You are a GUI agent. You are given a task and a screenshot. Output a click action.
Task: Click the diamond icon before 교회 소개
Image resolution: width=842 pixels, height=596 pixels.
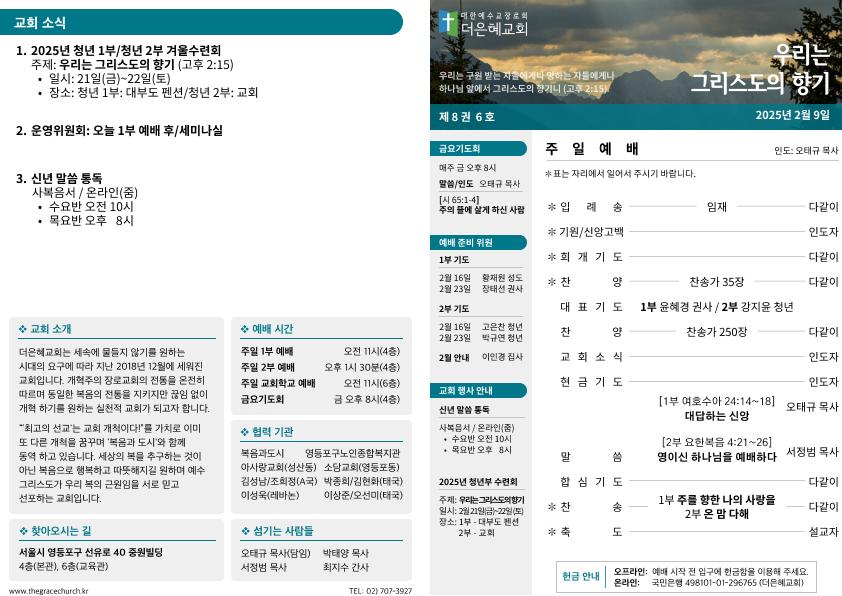(x=23, y=329)
